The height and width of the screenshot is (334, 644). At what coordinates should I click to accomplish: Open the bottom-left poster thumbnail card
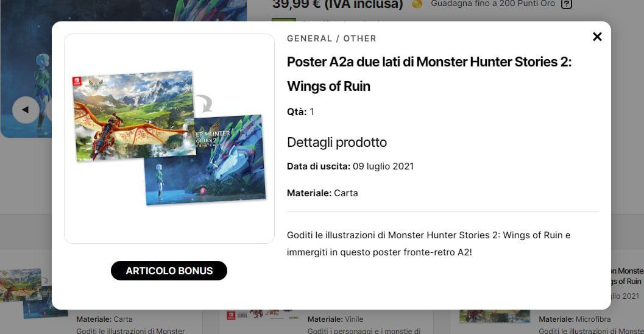[33, 293]
